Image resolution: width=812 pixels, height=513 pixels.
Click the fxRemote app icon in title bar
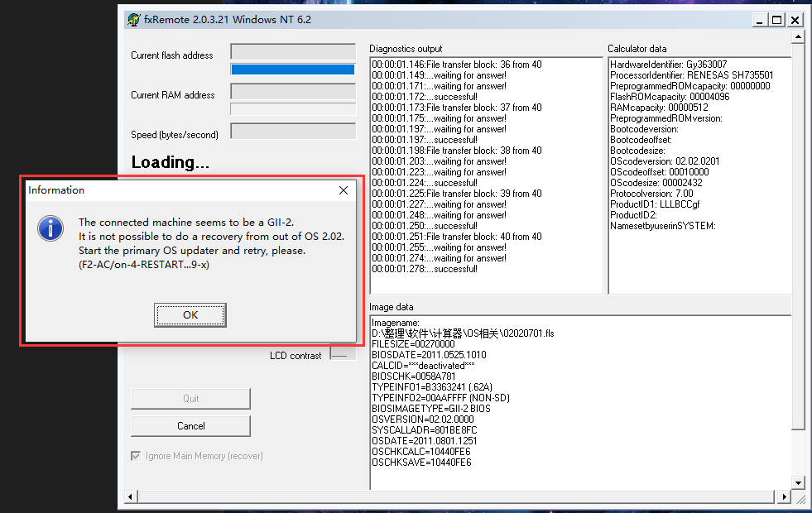point(133,20)
